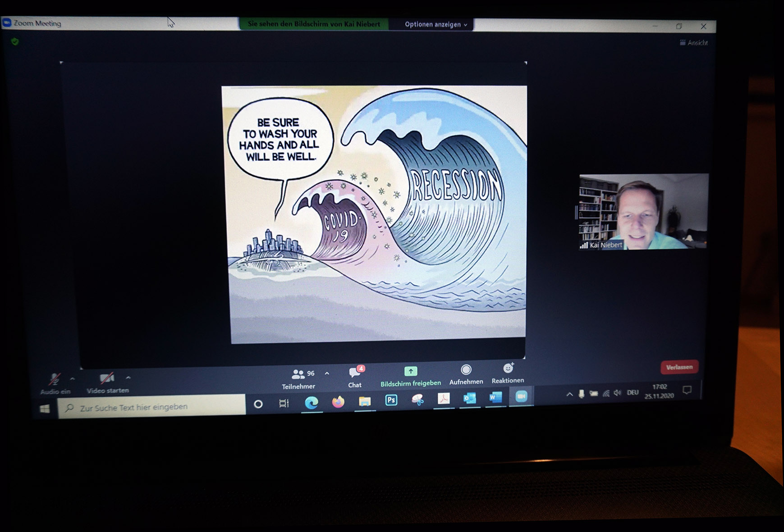Expand audio options arrow next to Audio ein

(73, 378)
